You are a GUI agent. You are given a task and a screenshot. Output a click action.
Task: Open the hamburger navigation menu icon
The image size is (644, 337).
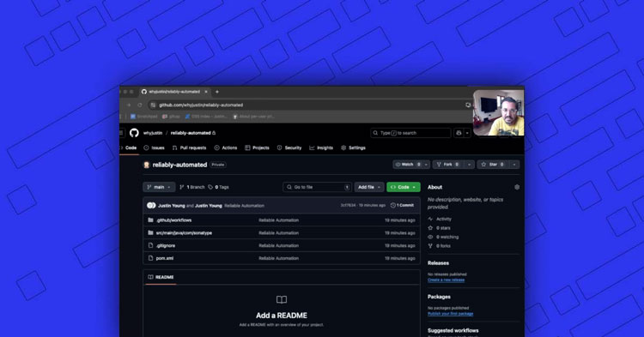[121, 133]
